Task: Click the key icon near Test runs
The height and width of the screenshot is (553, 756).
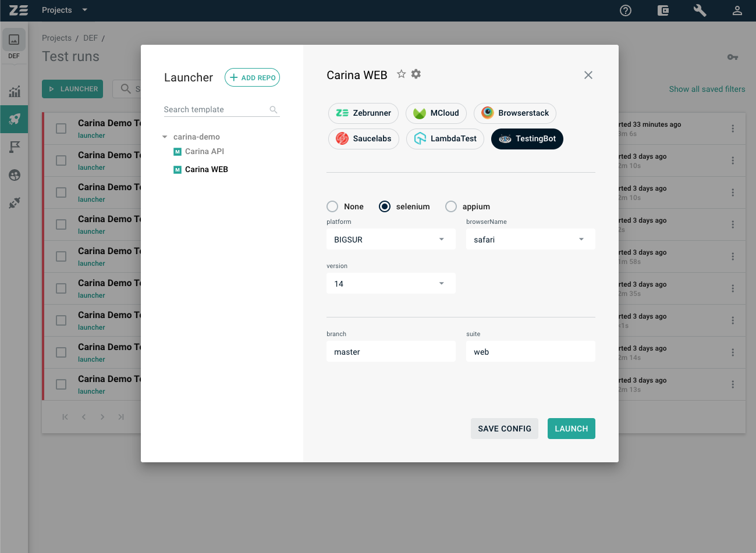Action: (733, 57)
